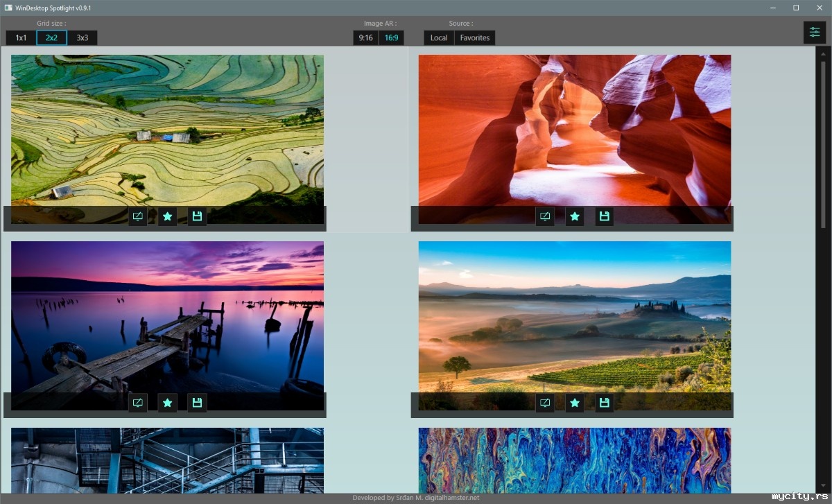Save the Tuscany vineyard image
This screenshot has height=504, width=832.
tap(604, 403)
